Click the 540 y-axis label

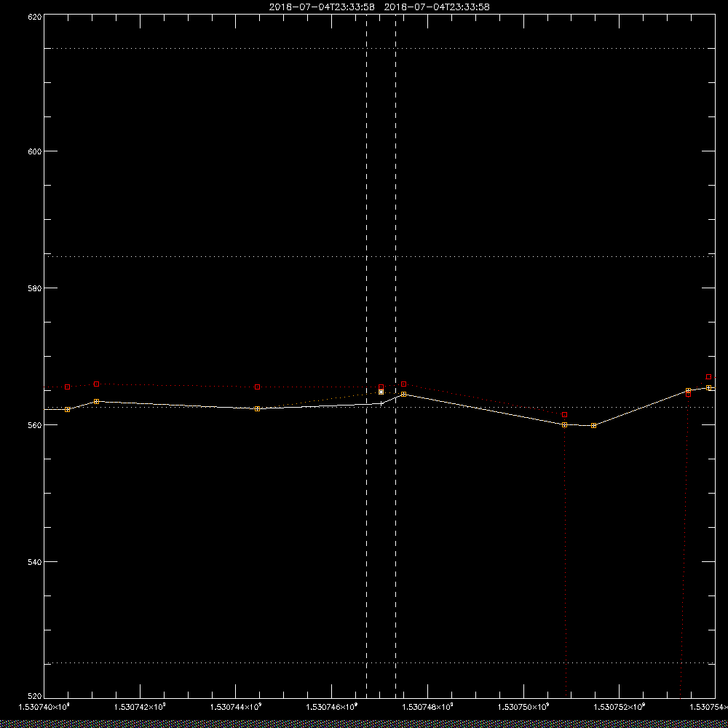(x=35, y=561)
